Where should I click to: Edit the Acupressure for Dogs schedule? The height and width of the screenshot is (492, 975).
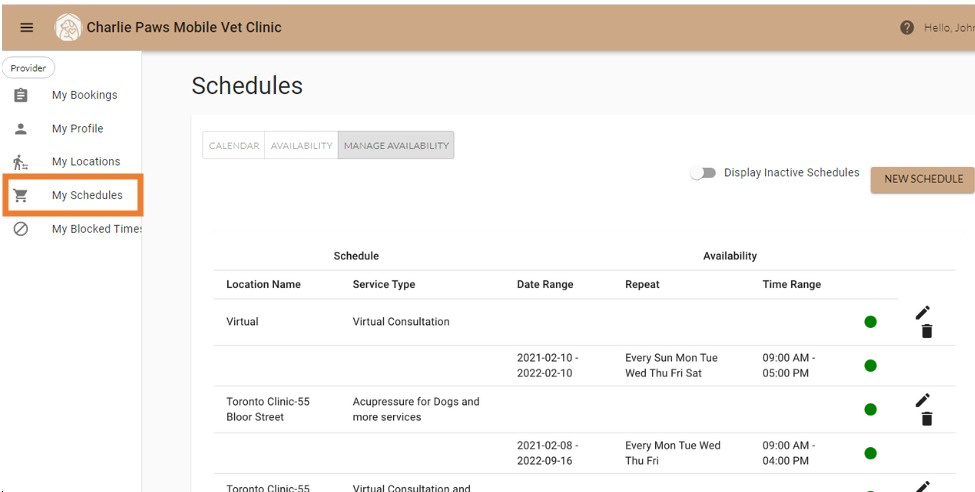click(923, 400)
